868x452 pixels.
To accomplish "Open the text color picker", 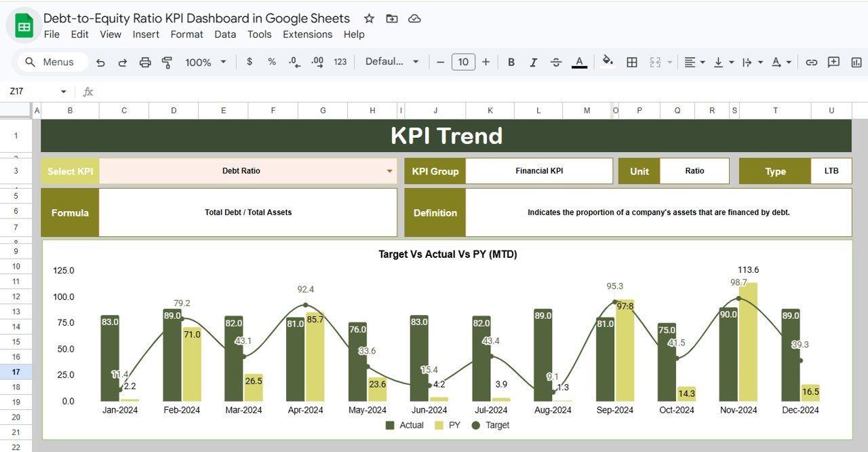I will click(x=578, y=62).
